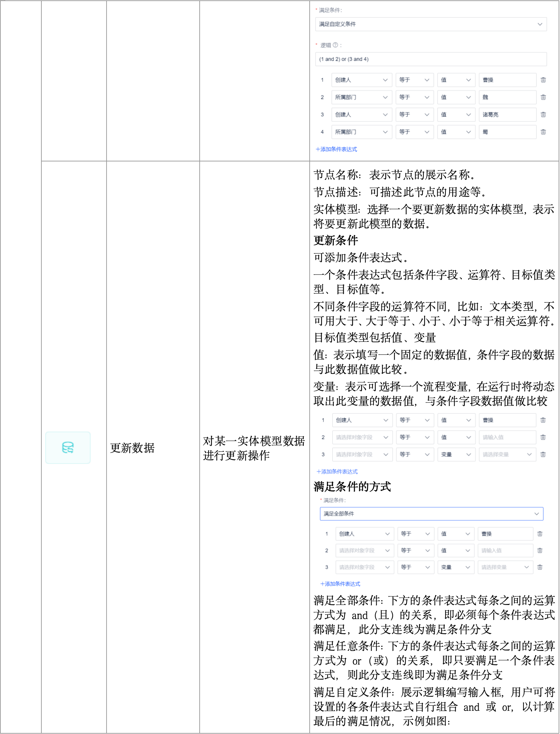Open the 请选择变量 dropdown below 满足全部条件
560x734 pixels.
coord(505,567)
